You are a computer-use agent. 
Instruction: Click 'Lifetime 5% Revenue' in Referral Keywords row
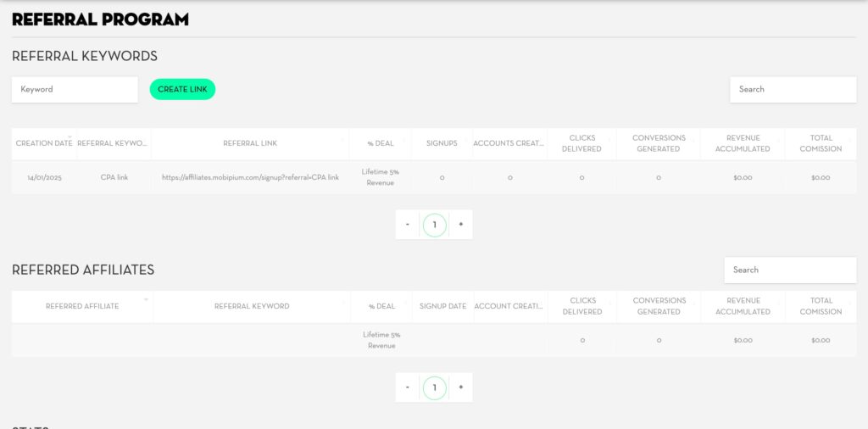(381, 177)
